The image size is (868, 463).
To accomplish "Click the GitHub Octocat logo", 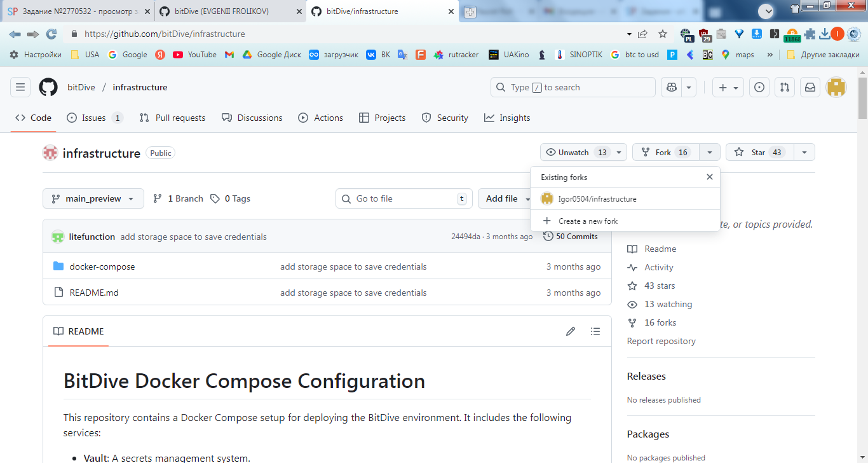I will coord(48,87).
